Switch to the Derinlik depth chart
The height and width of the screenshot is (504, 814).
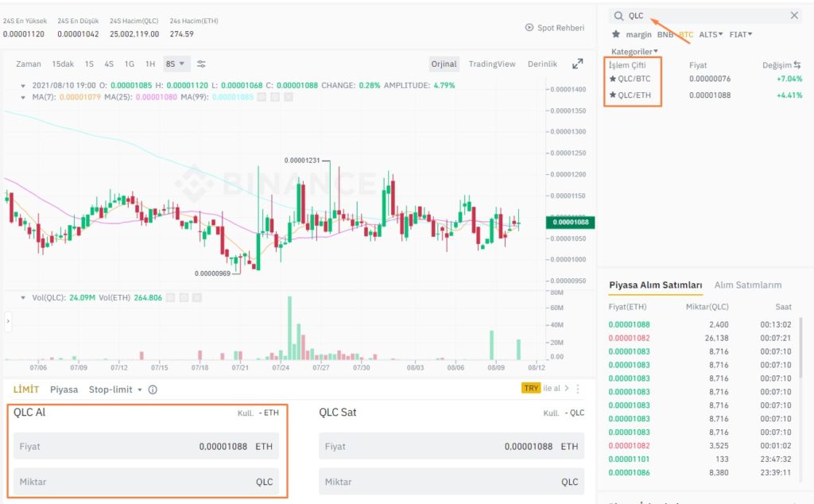click(542, 64)
